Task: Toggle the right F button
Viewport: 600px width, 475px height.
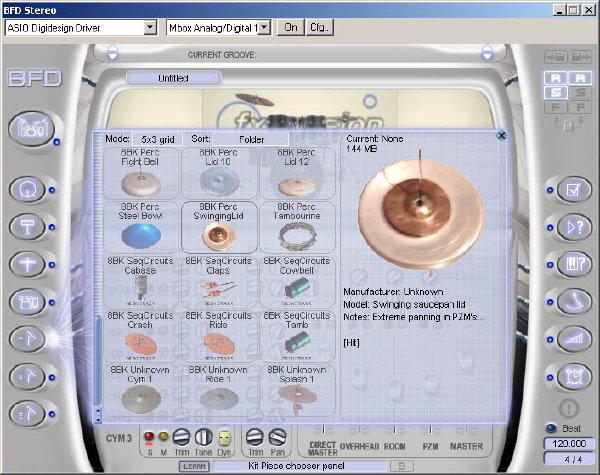Action: 580,107
